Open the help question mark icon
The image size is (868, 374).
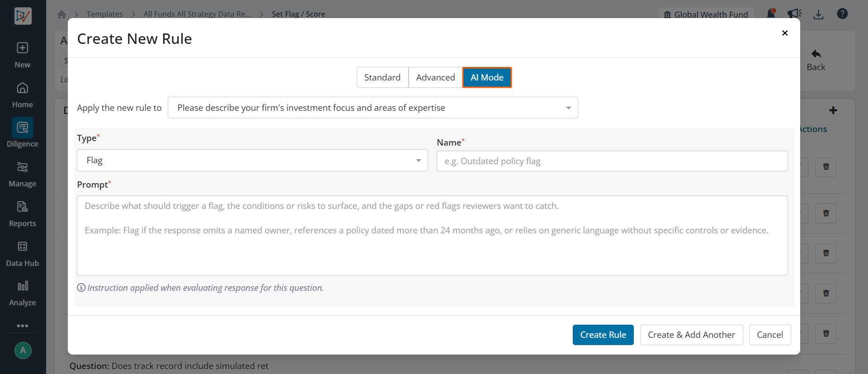(x=842, y=14)
